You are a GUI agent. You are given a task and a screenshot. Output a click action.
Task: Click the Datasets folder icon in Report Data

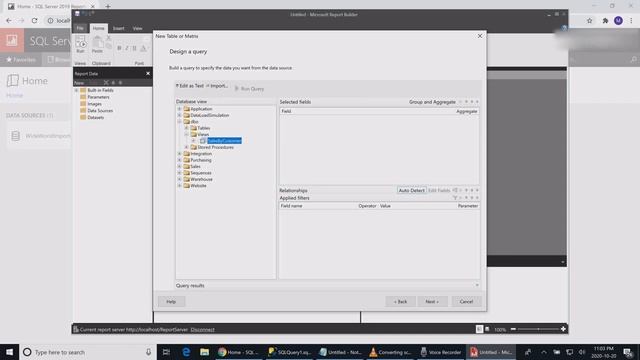[83, 118]
